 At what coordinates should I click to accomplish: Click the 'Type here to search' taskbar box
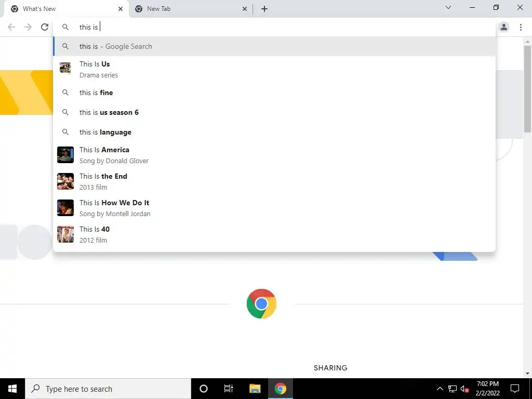pos(108,389)
